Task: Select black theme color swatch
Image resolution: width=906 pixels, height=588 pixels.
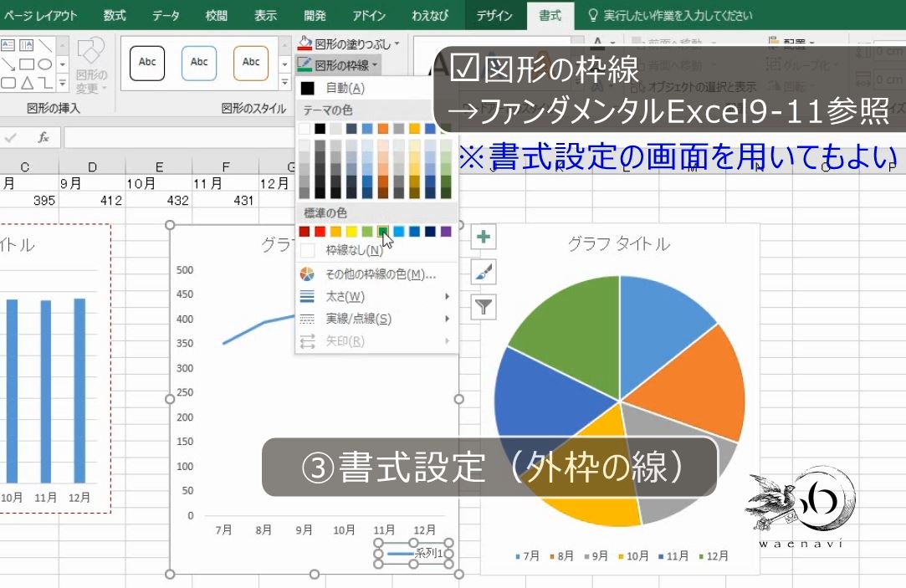Action: click(320, 128)
